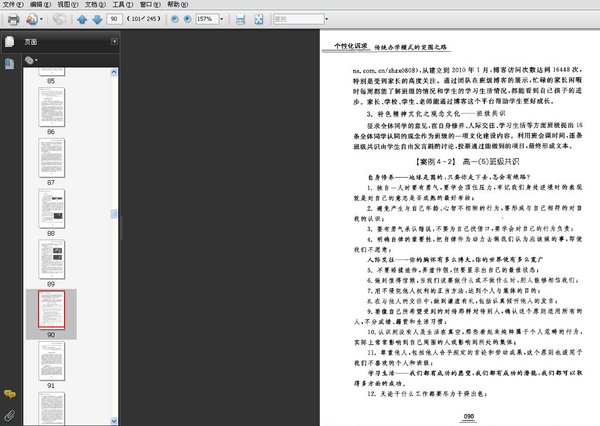Select the page 86 thumbnail
The width and height of the screenshot is (600, 426).
click(51, 107)
